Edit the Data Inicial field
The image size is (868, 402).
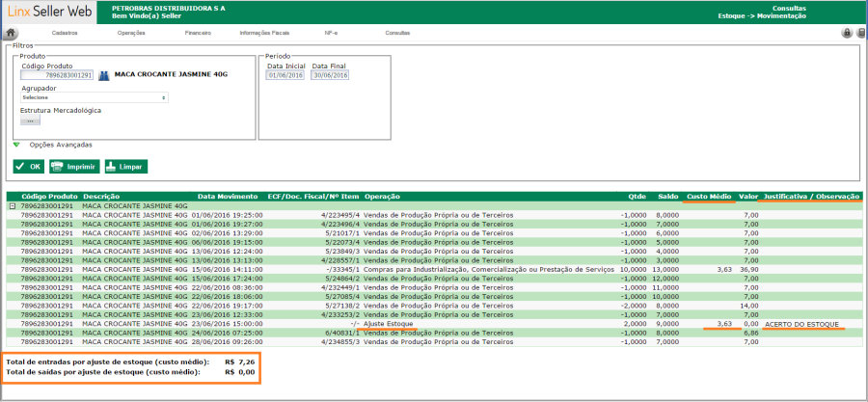pos(285,75)
